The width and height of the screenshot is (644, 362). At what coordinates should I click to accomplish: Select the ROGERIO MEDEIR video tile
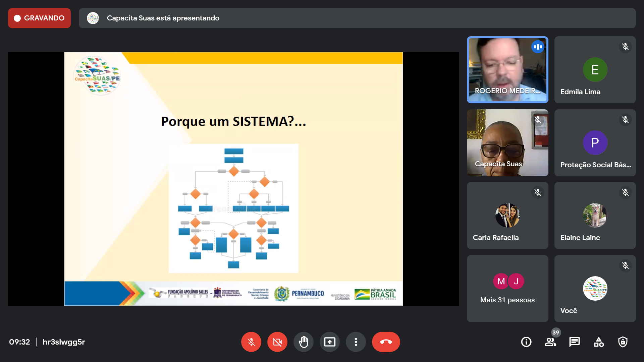click(507, 70)
